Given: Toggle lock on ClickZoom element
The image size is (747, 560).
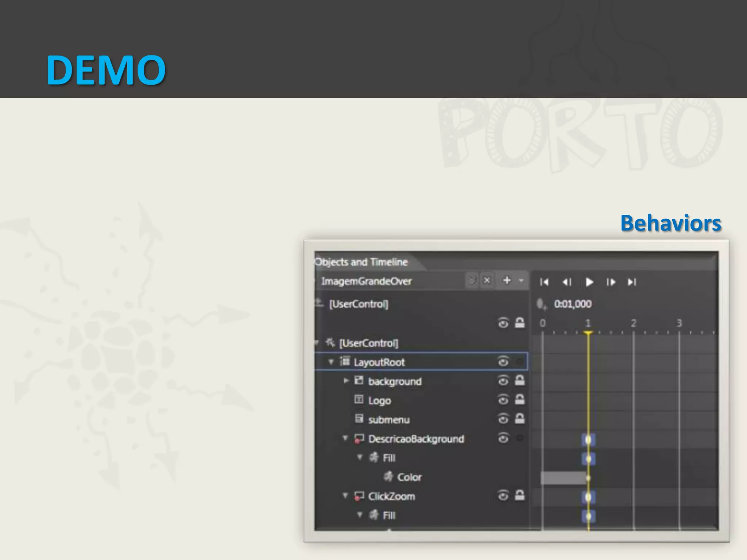Looking at the screenshot, I should (x=519, y=495).
